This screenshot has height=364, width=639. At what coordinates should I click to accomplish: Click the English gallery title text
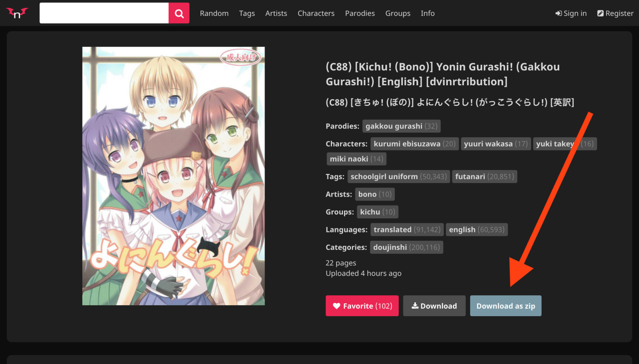tap(443, 74)
